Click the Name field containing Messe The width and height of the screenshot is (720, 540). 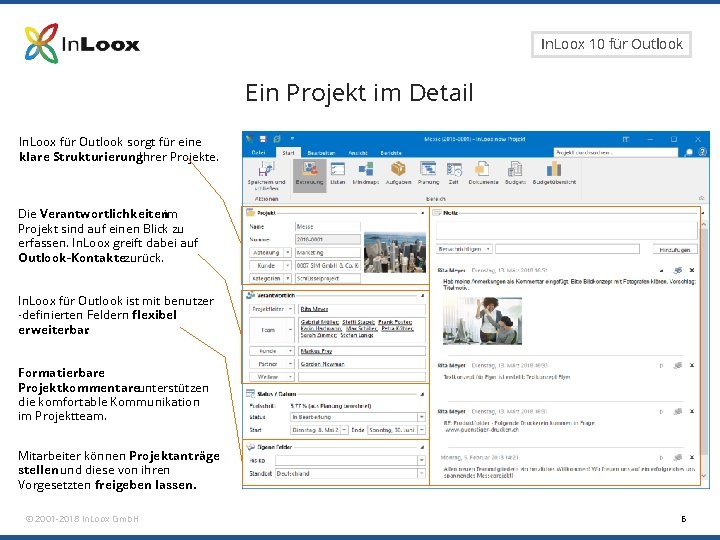327,226
